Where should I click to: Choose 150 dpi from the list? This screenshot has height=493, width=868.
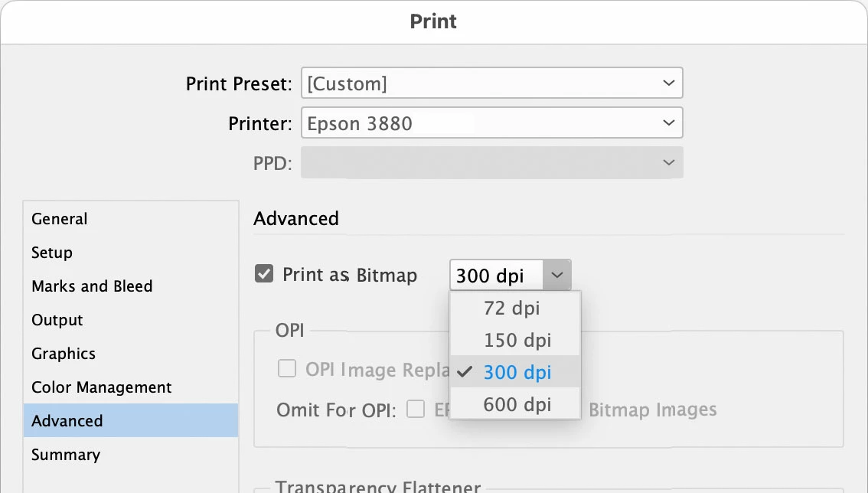coord(515,340)
